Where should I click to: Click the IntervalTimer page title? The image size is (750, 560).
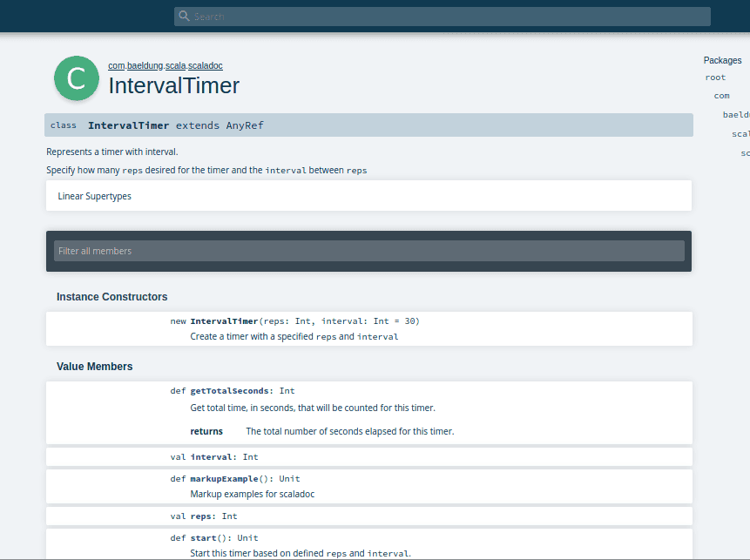tap(173, 85)
